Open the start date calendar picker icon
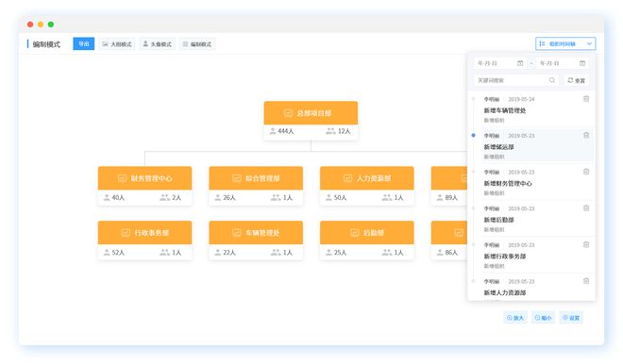The width and height of the screenshot is (623, 364). tap(520, 63)
